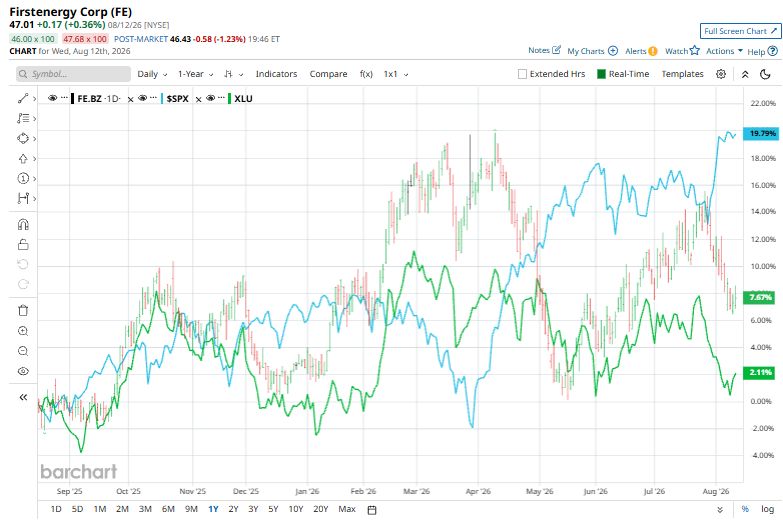Expand the Actions dropdown

click(724, 51)
